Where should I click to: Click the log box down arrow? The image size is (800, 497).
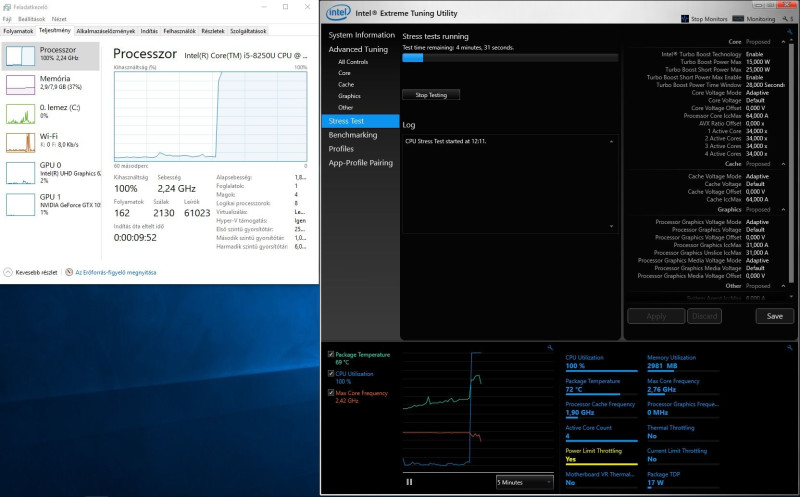pyautogui.click(x=611, y=226)
